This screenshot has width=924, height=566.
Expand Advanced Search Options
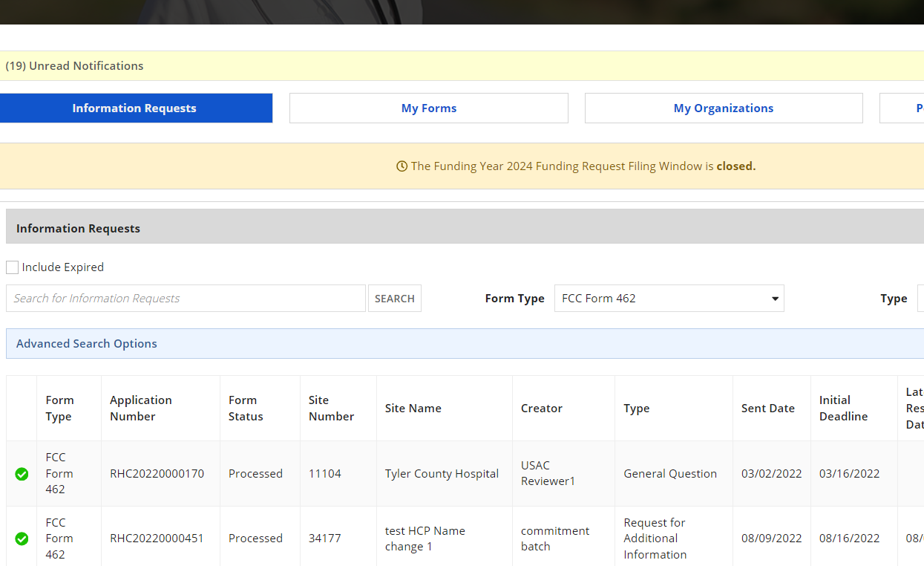click(x=87, y=344)
